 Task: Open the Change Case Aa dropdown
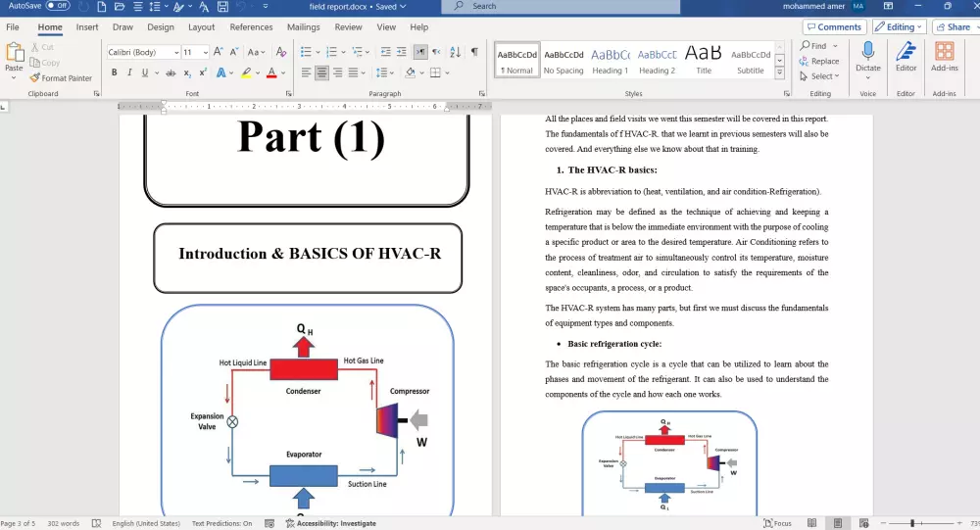[x=256, y=53]
